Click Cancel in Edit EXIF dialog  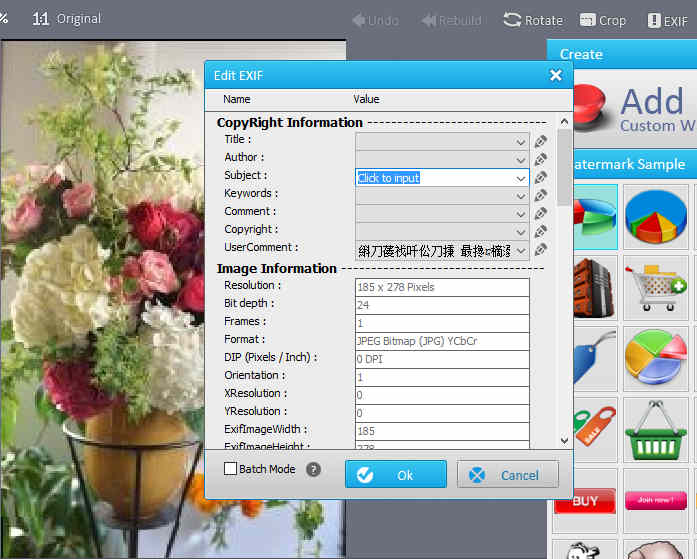pos(508,475)
